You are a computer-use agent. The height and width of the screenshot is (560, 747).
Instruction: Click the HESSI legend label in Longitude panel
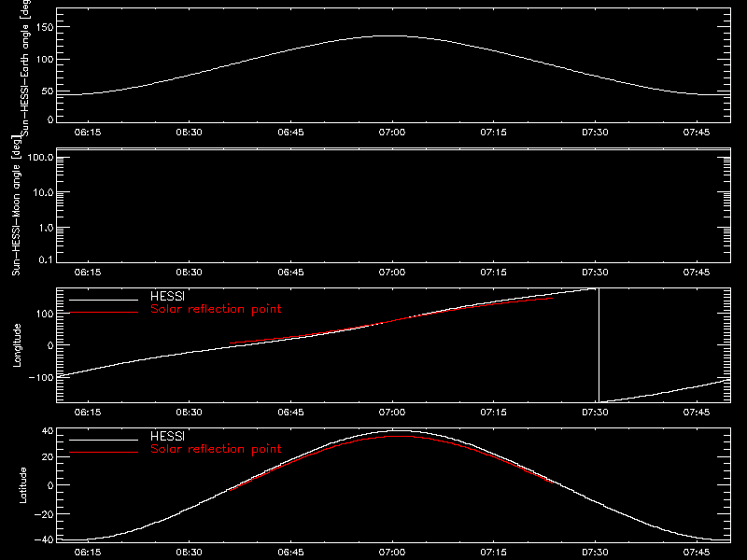[x=167, y=296]
